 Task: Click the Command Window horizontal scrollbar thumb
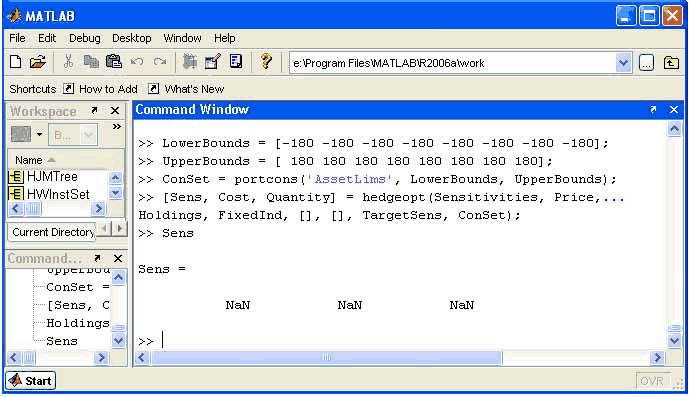(x=326, y=357)
